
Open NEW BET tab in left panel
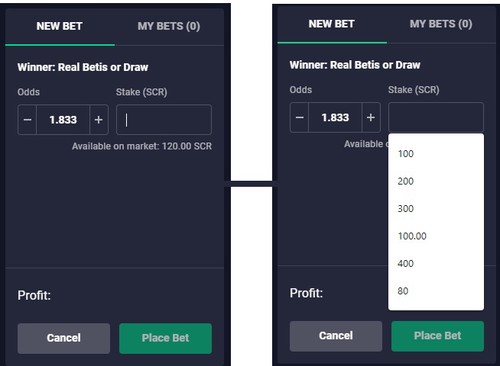click(x=60, y=26)
